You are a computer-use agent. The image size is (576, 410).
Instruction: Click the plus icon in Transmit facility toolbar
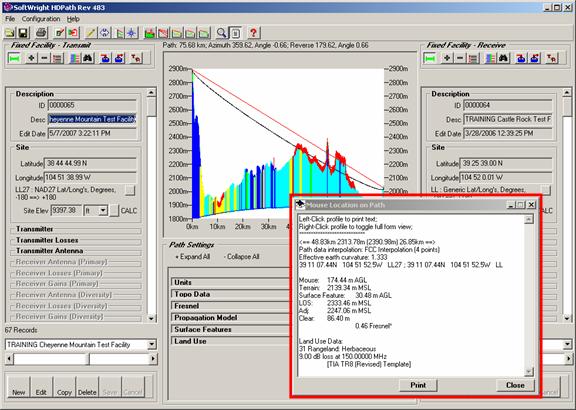(x=32, y=58)
